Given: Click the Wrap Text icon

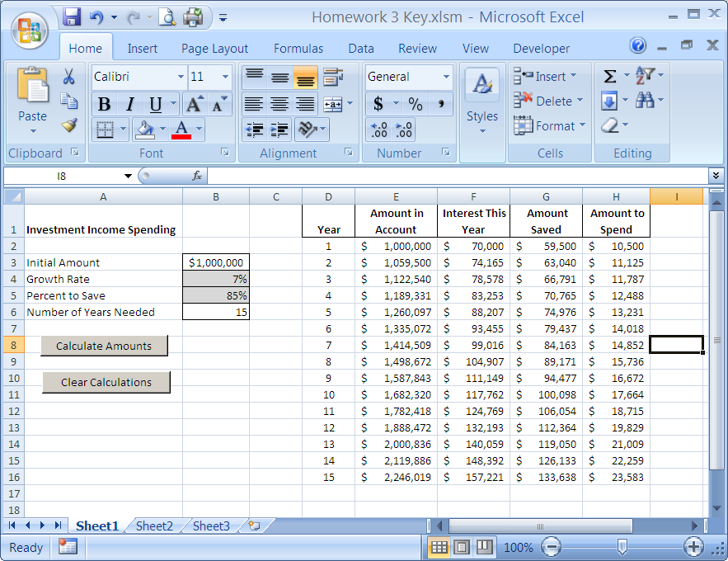Looking at the screenshot, I should 333,78.
